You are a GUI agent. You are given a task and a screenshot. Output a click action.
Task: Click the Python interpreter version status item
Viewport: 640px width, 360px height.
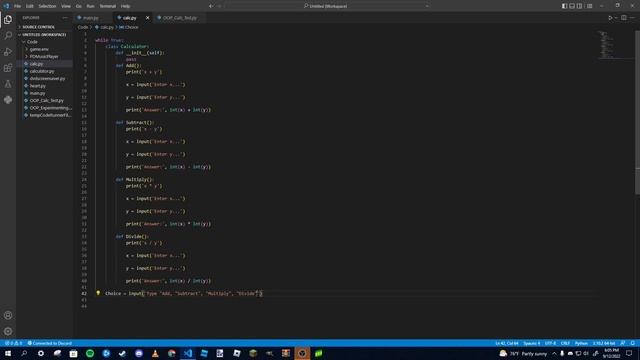(604, 343)
